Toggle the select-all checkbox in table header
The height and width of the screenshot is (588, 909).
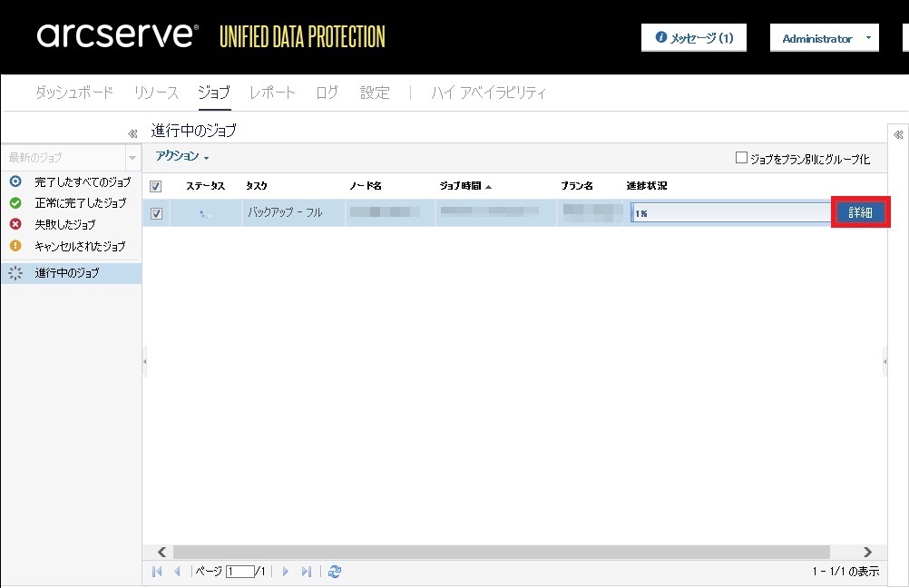[156, 186]
